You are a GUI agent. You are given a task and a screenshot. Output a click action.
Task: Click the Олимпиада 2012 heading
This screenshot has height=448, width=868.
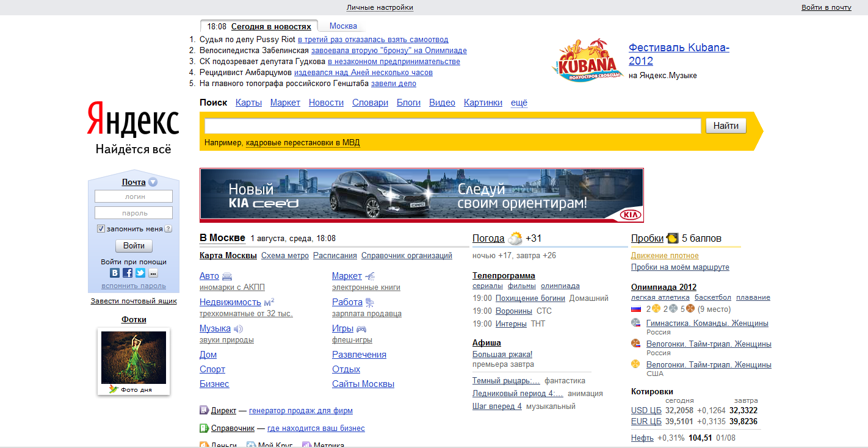[664, 287]
